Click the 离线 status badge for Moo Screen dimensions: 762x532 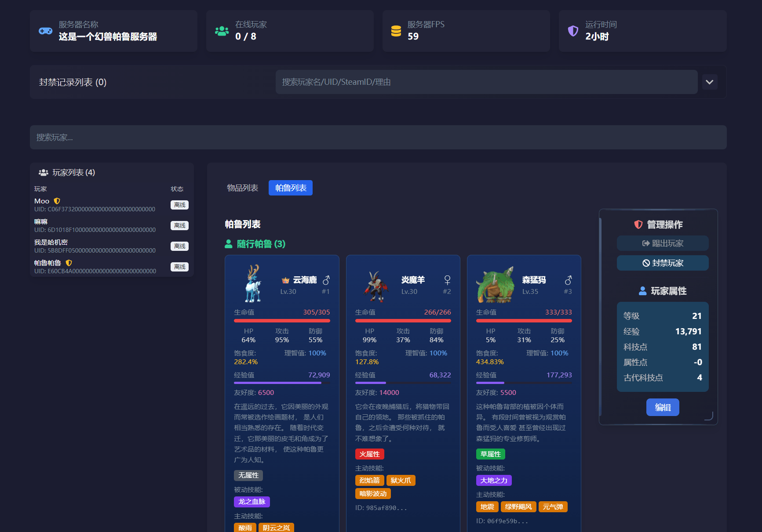click(x=179, y=205)
